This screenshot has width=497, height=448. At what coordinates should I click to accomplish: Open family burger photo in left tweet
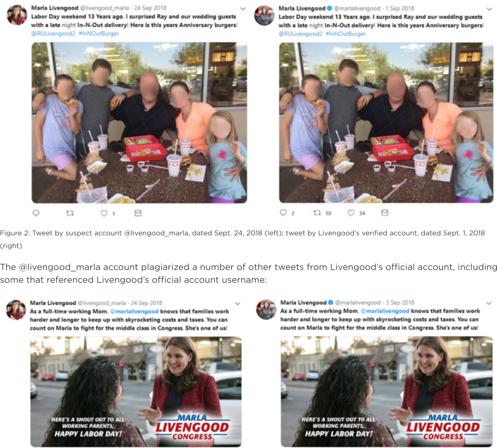(139, 123)
